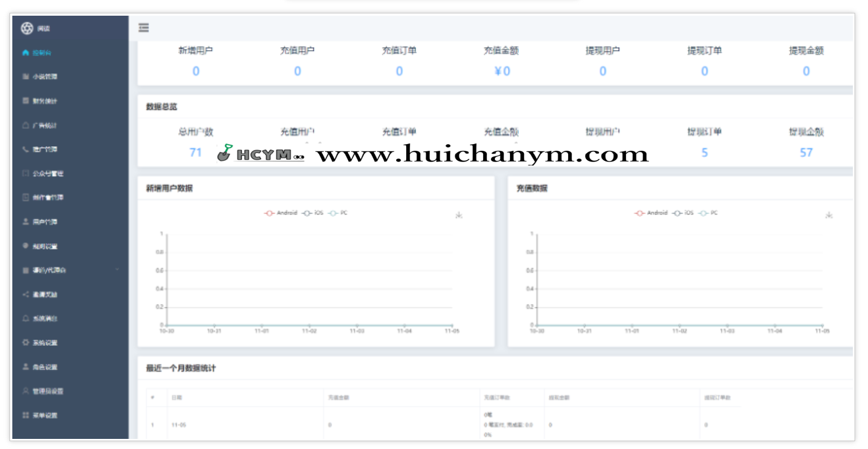Click the hamburger menu collapse icon
Screen dimensions: 868x449
[x=144, y=27]
